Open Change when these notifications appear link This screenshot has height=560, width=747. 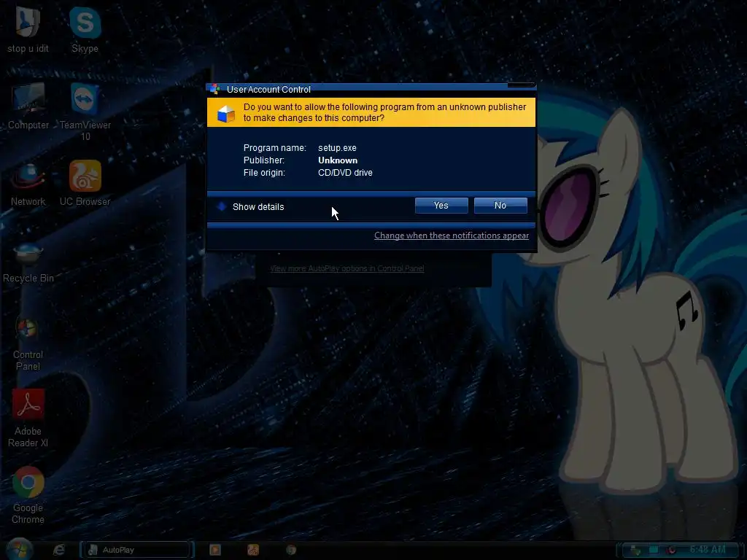(x=451, y=236)
